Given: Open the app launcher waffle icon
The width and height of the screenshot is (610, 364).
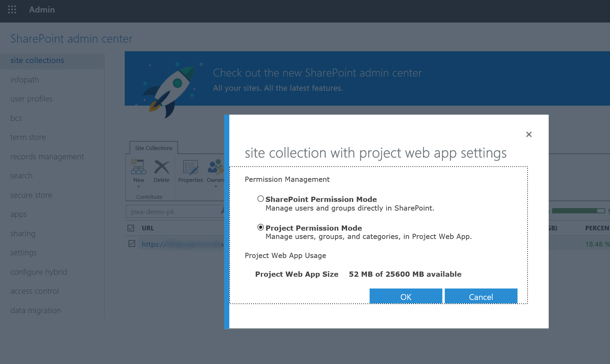Looking at the screenshot, I should (12, 9).
